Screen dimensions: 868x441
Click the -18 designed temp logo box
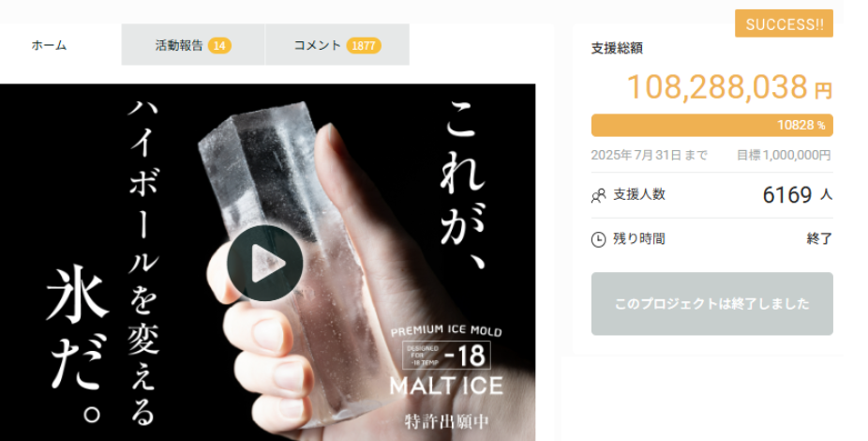pos(446,355)
